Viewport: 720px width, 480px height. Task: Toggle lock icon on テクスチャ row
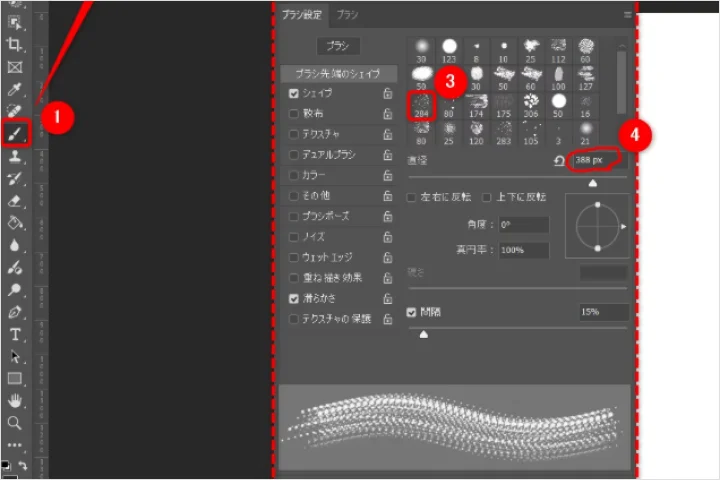[388, 134]
